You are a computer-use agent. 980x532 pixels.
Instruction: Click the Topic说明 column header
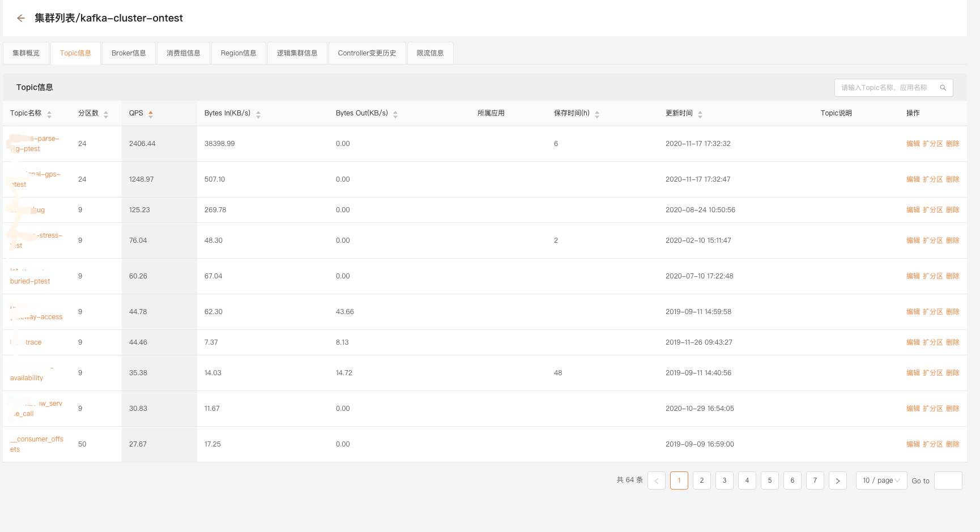point(836,113)
